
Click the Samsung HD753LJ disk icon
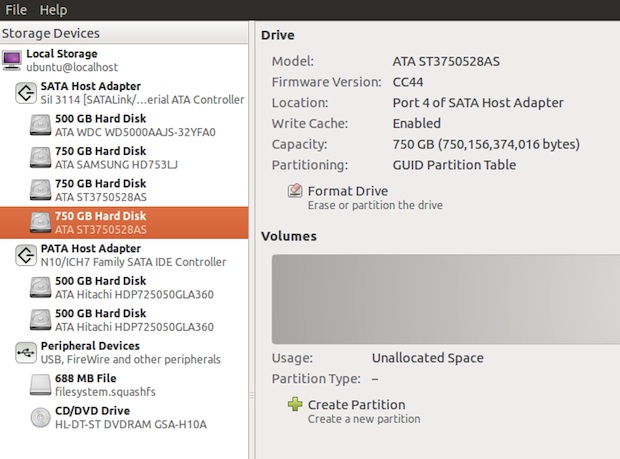click(41, 157)
